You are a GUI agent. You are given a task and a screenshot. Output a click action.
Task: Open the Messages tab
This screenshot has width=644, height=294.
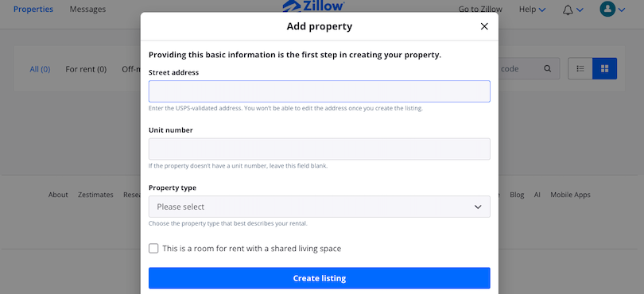click(87, 9)
